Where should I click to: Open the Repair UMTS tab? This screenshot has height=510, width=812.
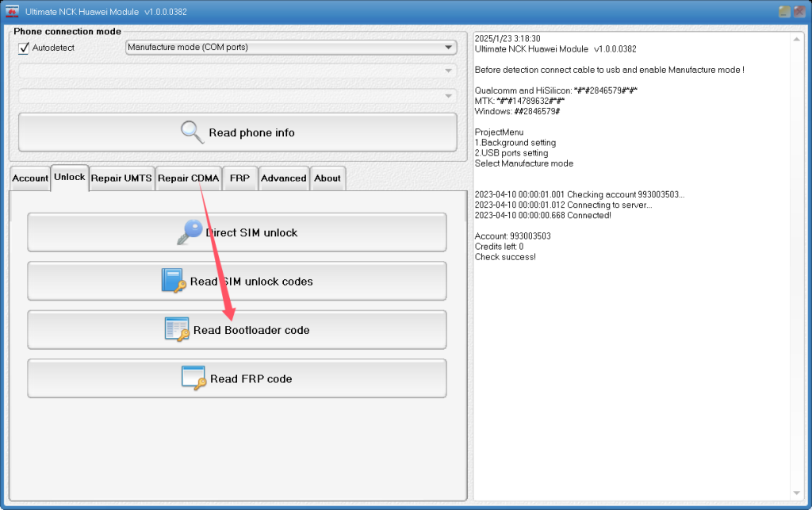point(121,178)
